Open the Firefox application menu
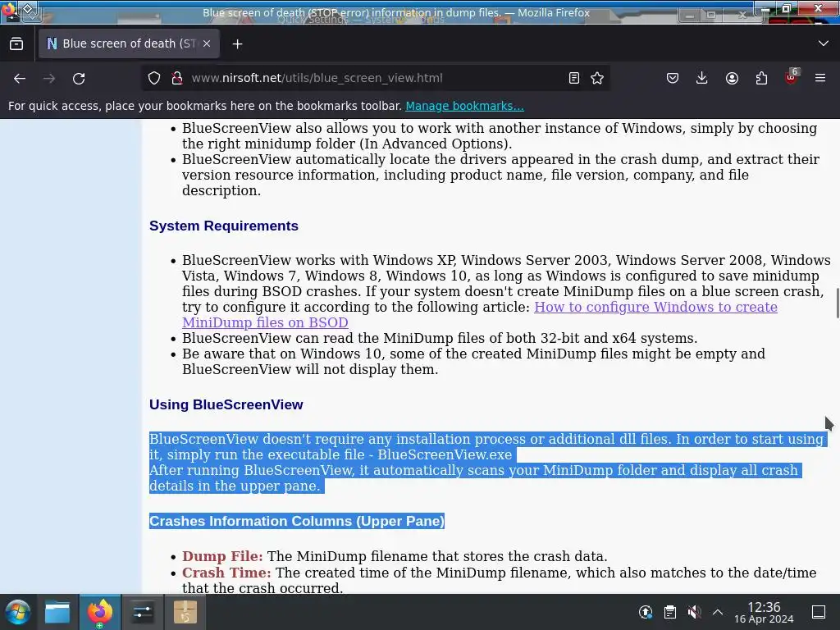The image size is (840, 630). pos(820,78)
